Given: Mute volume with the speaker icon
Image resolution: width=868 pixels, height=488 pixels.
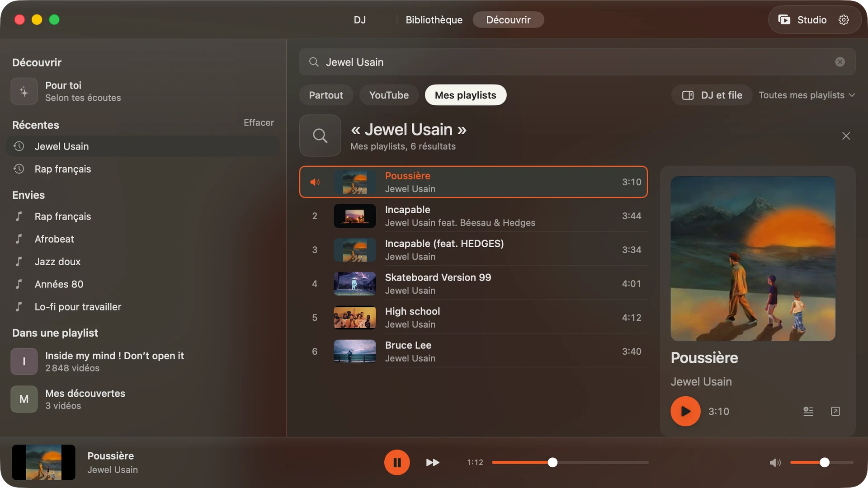Looking at the screenshot, I should point(775,462).
